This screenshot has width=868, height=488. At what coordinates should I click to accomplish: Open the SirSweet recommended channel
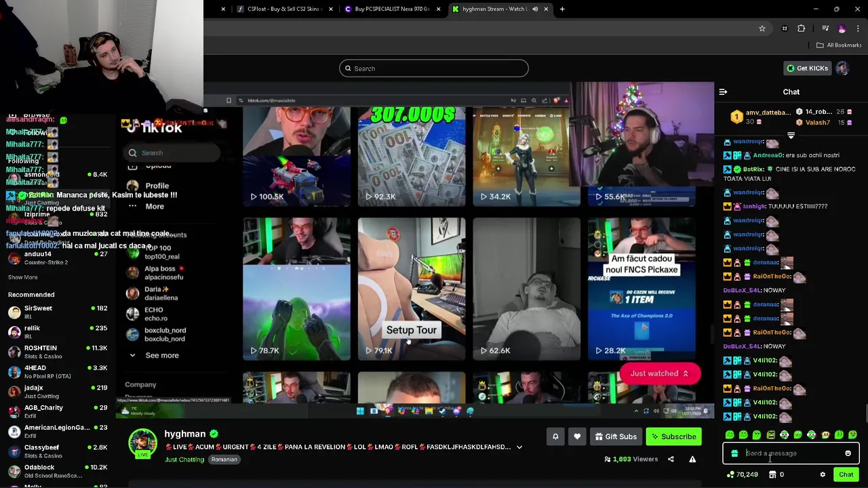coord(58,312)
